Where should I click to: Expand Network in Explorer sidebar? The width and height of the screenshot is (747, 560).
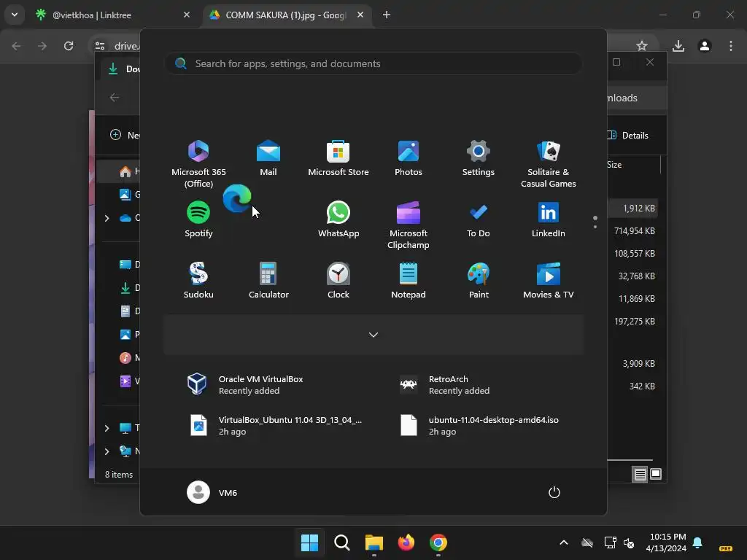coord(107,451)
